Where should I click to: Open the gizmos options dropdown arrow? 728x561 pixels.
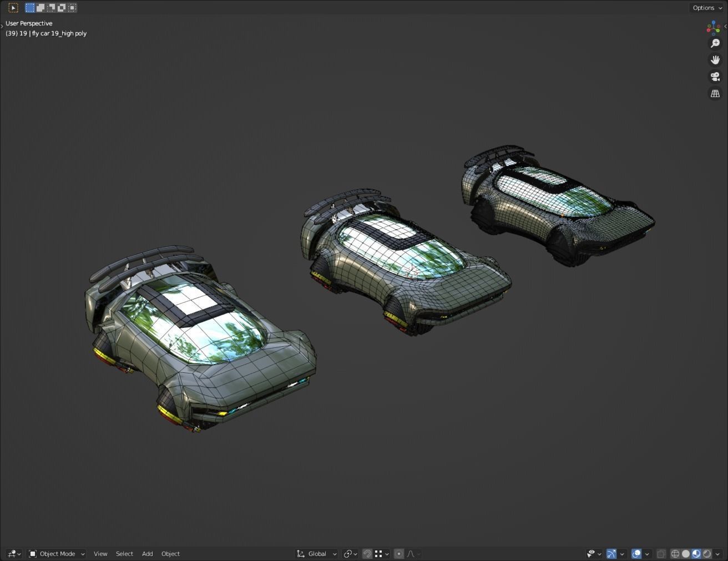click(622, 554)
